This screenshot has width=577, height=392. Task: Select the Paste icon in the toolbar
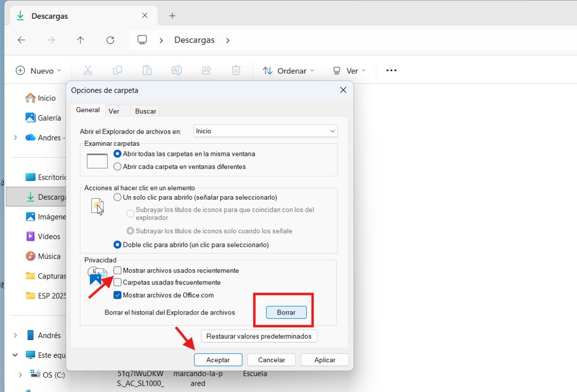click(147, 70)
